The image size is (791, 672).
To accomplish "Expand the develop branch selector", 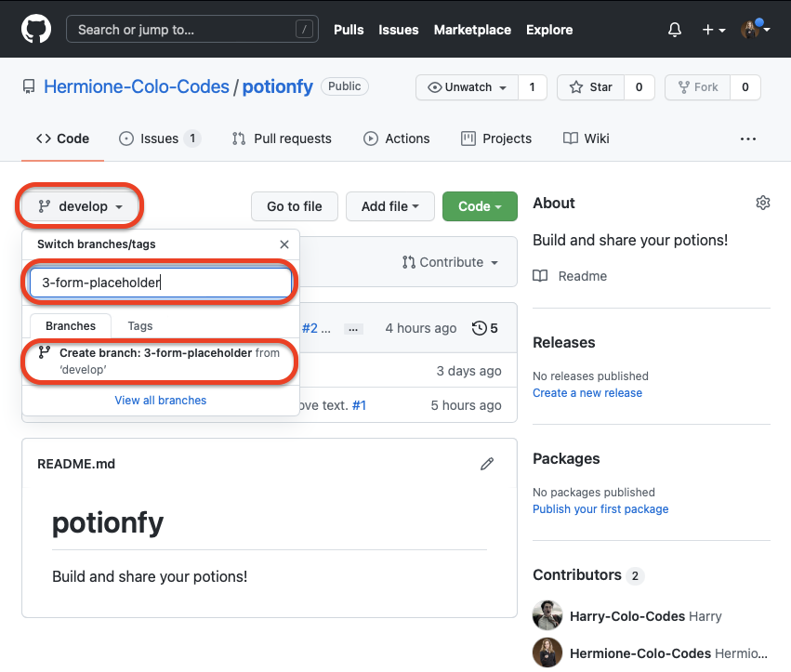I will 80,206.
